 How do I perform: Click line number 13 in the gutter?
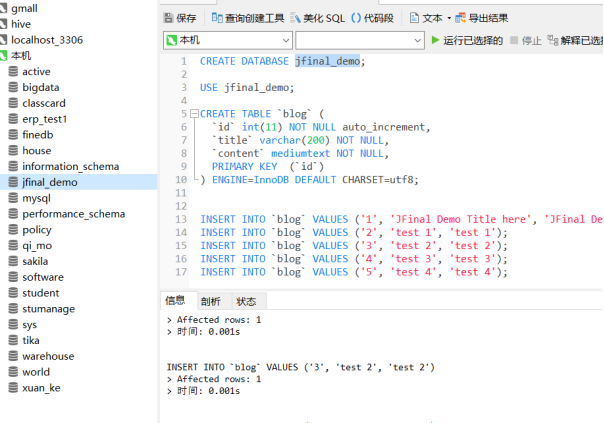181,219
